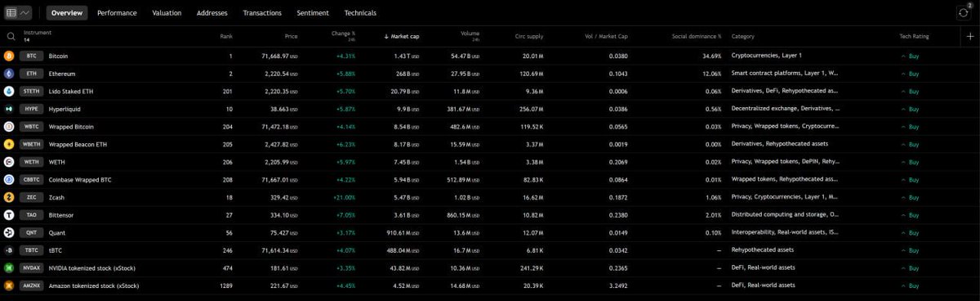Sort by Price column header

291,36
